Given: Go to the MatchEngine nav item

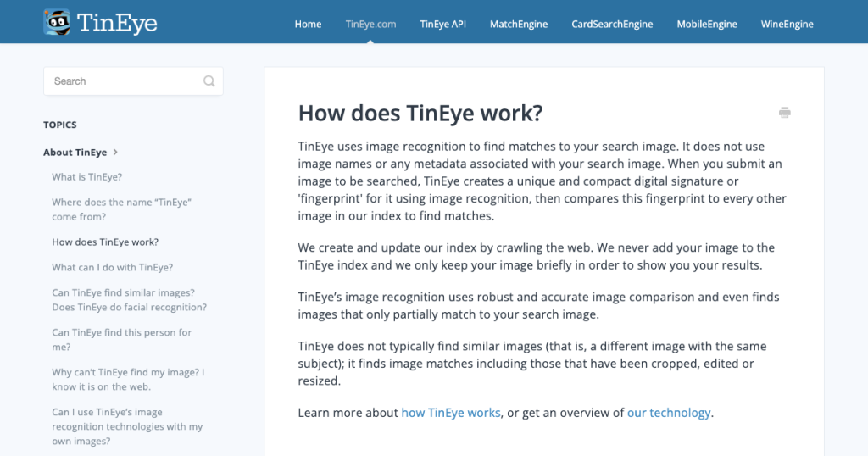Looking at the screenshot, I should click(x=519, y=25).
